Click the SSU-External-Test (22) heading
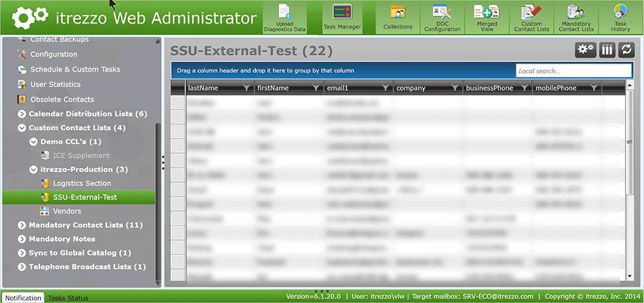 (251, 51)
